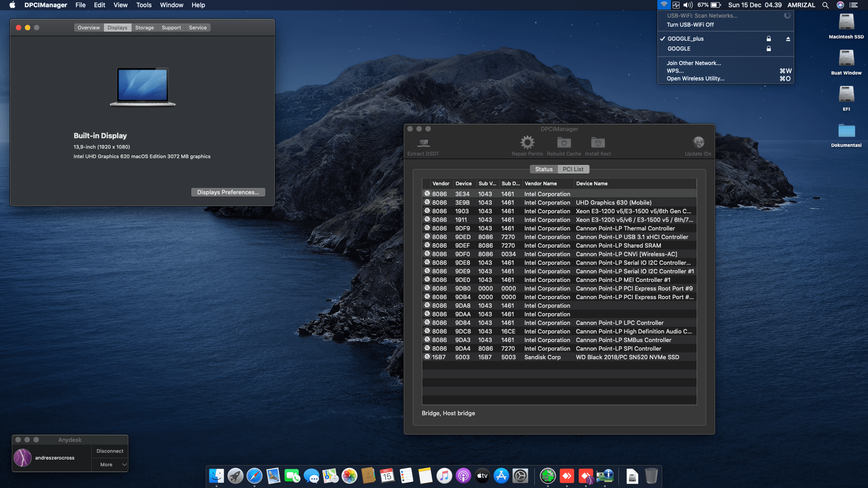This screenshot has height=488, width=868.
Task: Switch to the Status tab
Action: (x=544, y=169)
